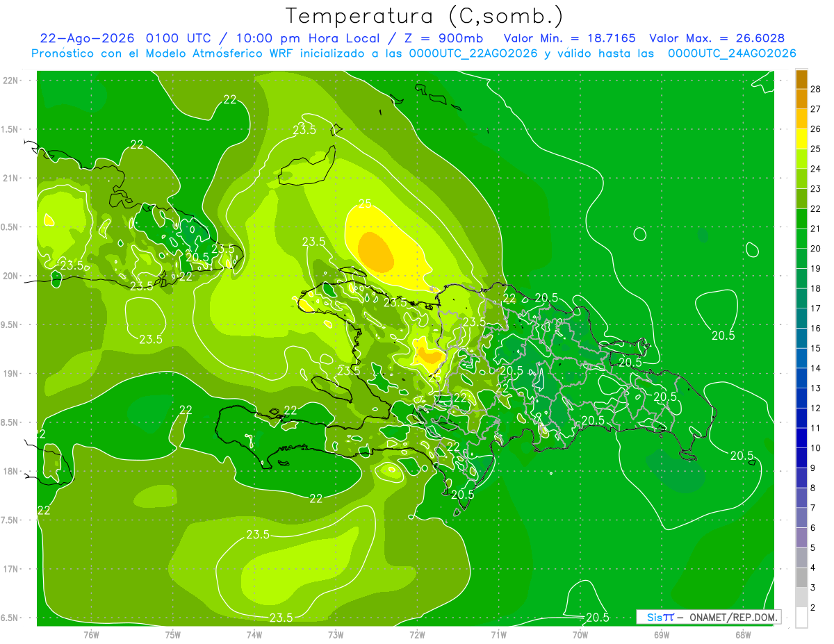Image resolution: width=834 pixels, height=644 pixels.
Task: Click the "17N" latitude axis label
Action: coord(12,569)
